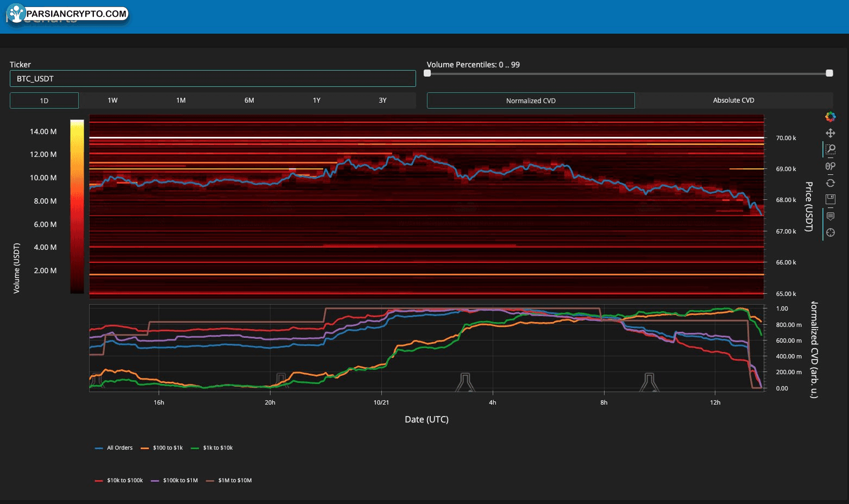Click the Volume Percentiles: 0 .. 99 label
849x504 pixels.
473,65
